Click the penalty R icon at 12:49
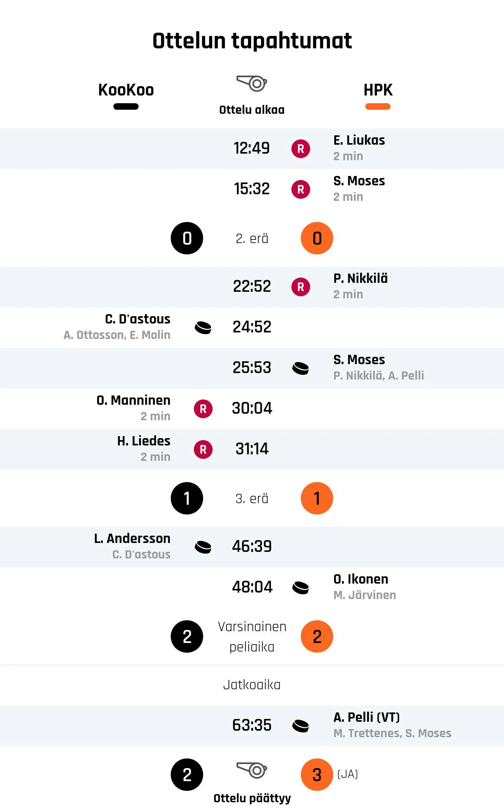Image resolution: width=504 pixels, height=812 pixels. (301, 149)
